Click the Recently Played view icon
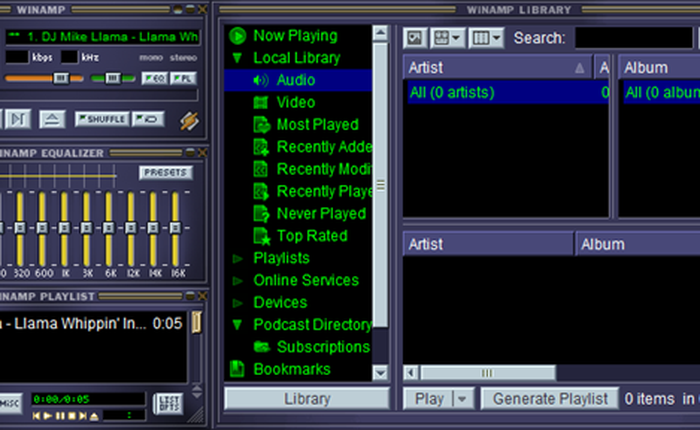The height and width of the screenshot is (430, 700). [x=261, y=192]
